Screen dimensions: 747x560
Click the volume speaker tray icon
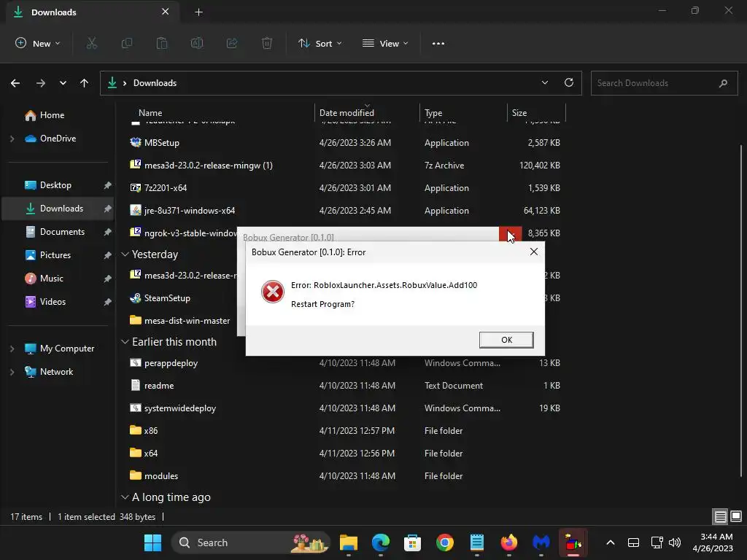(675, 542)
